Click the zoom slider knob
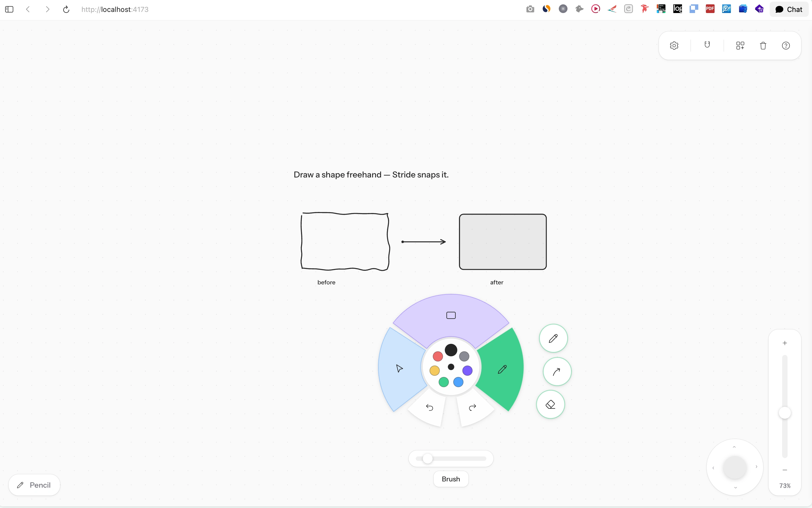This screenshot has height=508, width=812. click(785, 413)
